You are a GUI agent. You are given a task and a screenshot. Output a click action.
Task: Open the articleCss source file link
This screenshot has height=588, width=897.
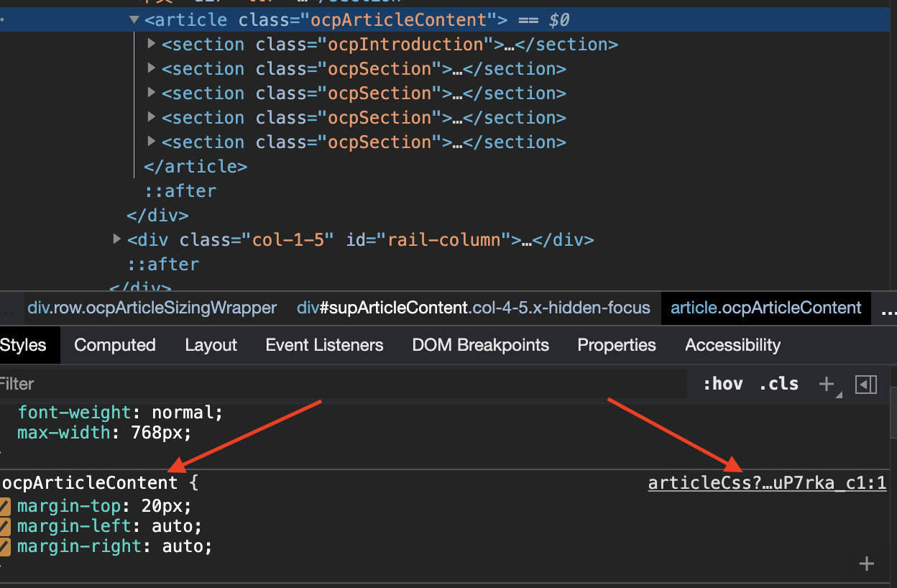click(767, 483)
